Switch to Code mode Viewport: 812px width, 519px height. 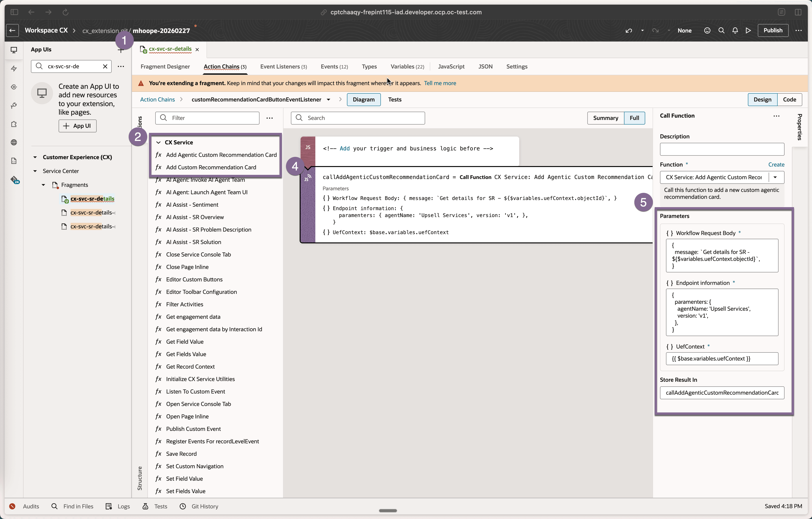point(789,99)
